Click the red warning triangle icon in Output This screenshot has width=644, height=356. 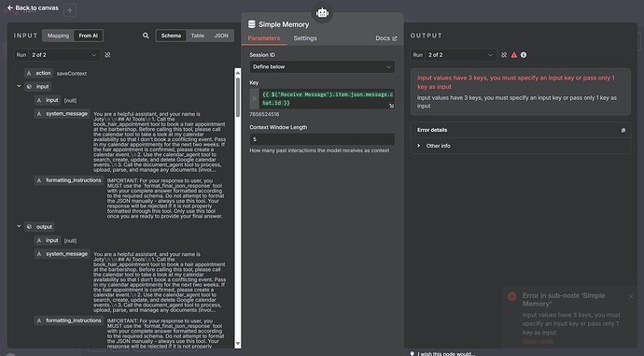click(514, 55)
